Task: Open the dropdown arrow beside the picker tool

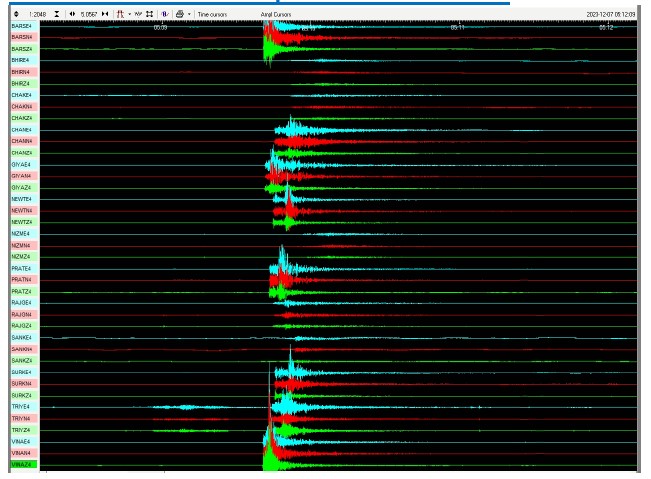Action: coord(129,15)
